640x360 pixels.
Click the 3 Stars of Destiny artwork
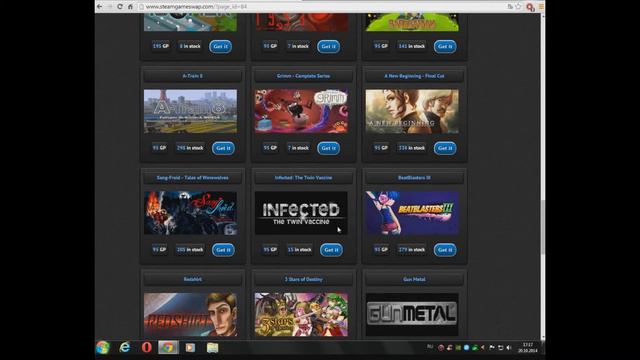coord(301,315)
